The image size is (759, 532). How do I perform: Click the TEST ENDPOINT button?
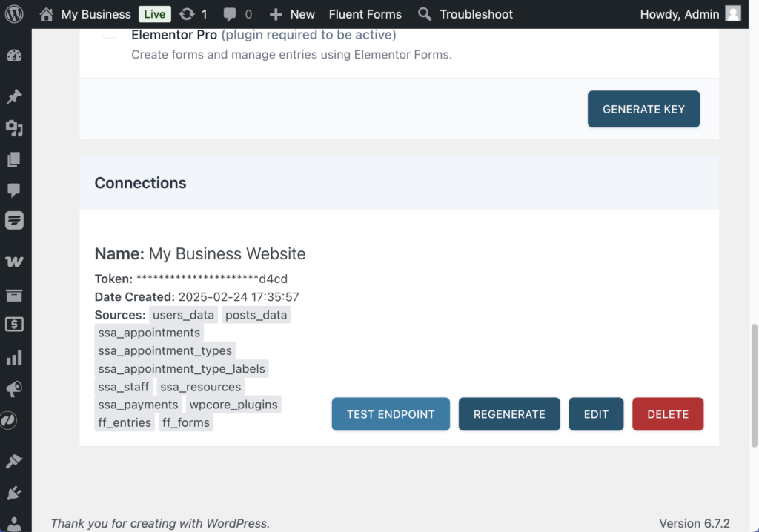tap(391, 414)
